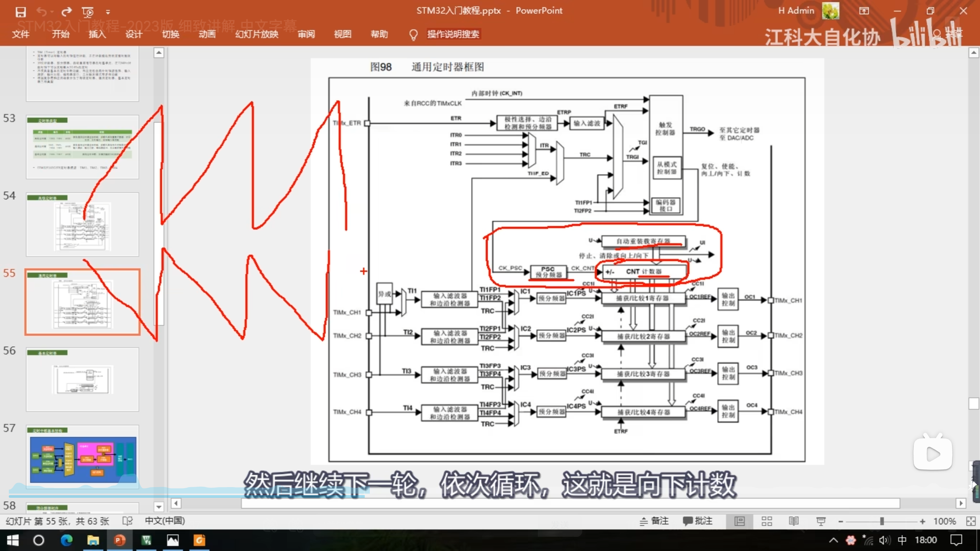The image size is (980, 551).
Task: Toggle Normal view button in status bar
Action: click(x=740, y=521)
